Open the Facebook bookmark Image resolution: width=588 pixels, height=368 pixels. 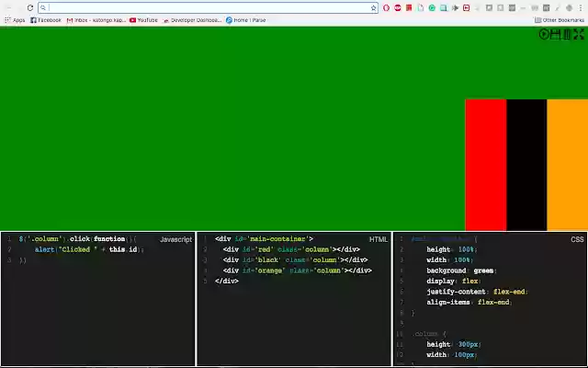pyautogui.click(x=46, y=20)
